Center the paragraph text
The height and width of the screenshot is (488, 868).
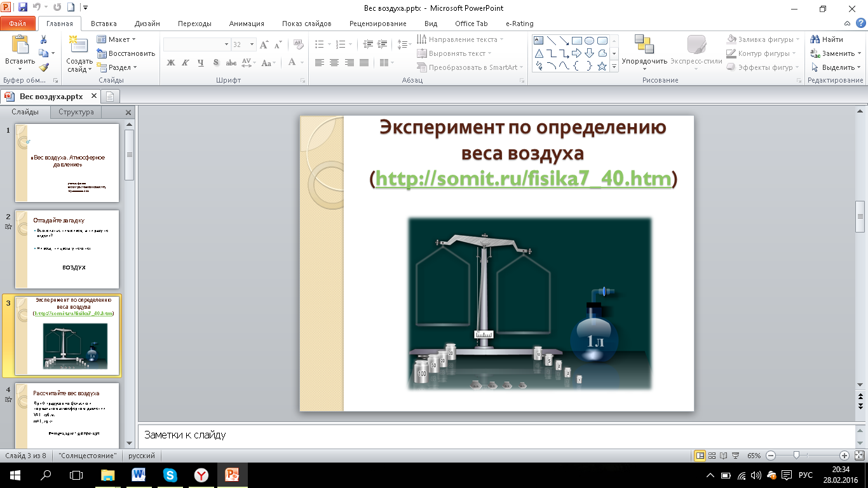(x=334, y=62)
